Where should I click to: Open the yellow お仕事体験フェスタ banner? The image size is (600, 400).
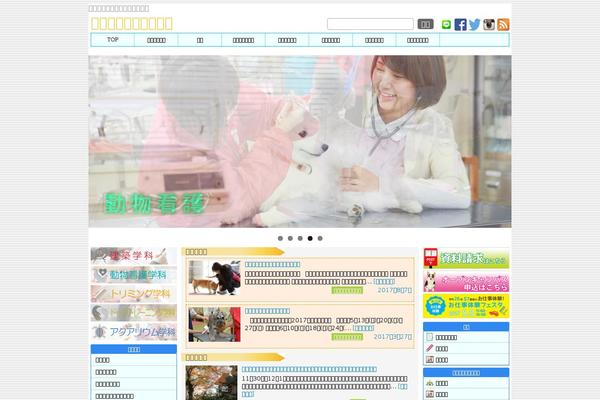coord(466,305)
